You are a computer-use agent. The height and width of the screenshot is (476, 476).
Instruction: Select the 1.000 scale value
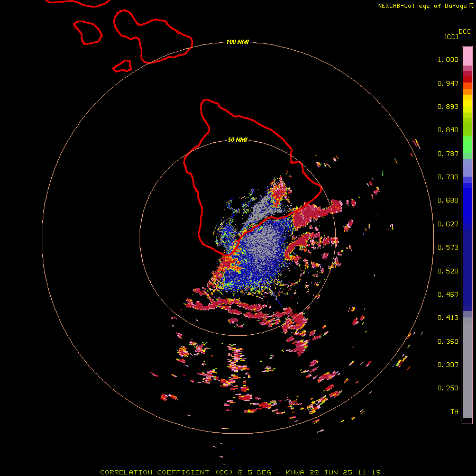448,59
